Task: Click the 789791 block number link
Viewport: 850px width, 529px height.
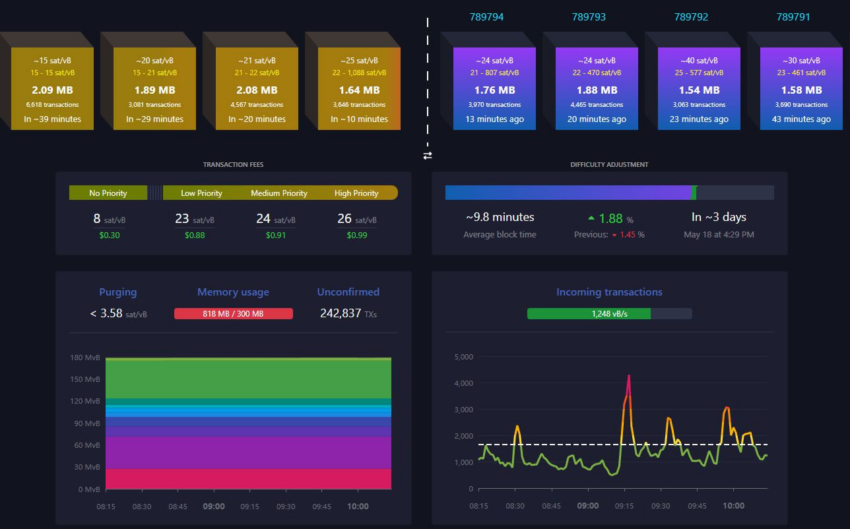Action: (793, 17)
